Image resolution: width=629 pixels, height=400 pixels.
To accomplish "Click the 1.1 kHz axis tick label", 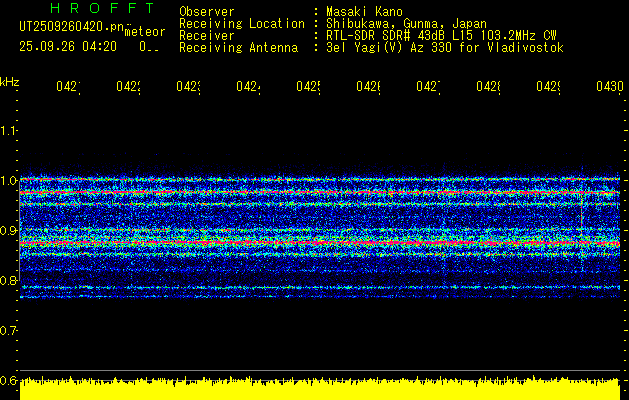I will (x=8, y=130).
